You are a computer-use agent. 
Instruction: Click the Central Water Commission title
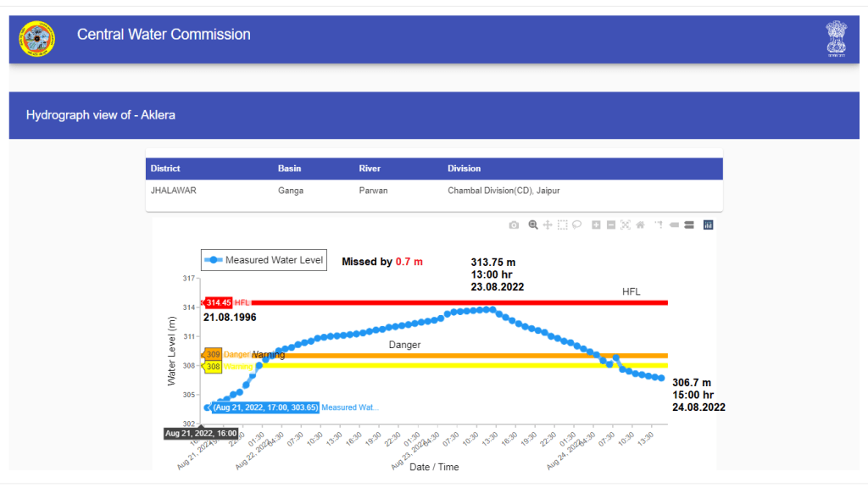tap(164, 35)
